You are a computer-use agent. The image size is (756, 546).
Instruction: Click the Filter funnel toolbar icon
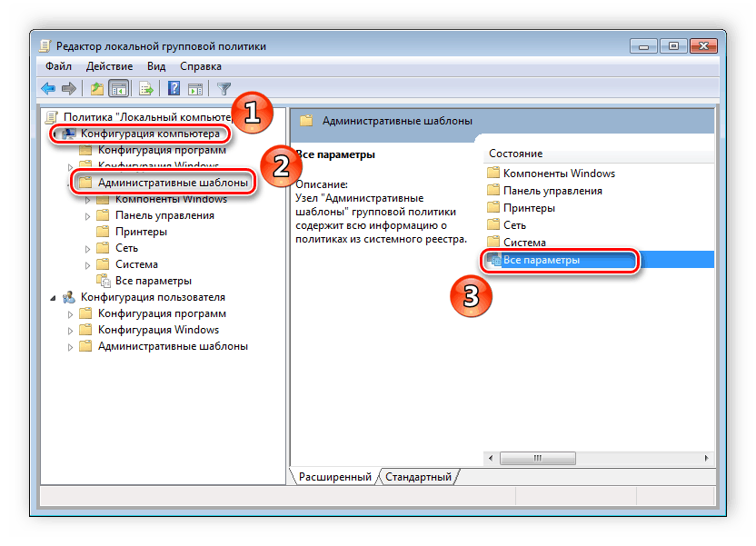point(224,88)
